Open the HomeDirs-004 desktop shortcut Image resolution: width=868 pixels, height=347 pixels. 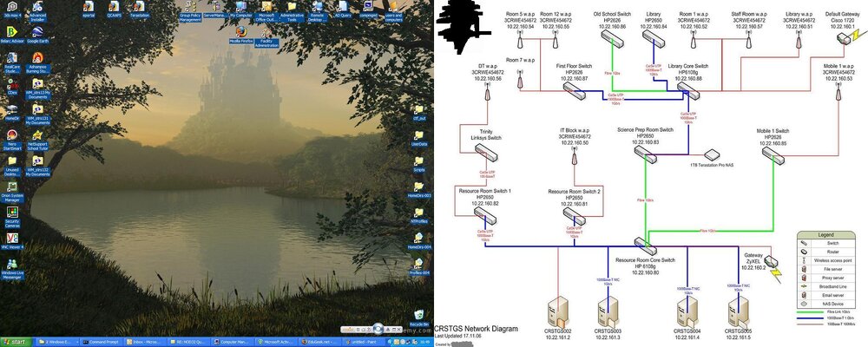[419, 241]
